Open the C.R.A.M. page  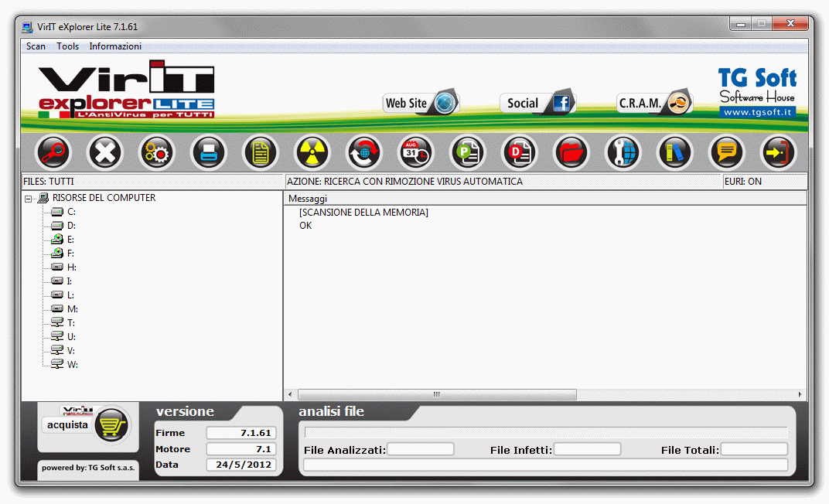tap(653, 101)
